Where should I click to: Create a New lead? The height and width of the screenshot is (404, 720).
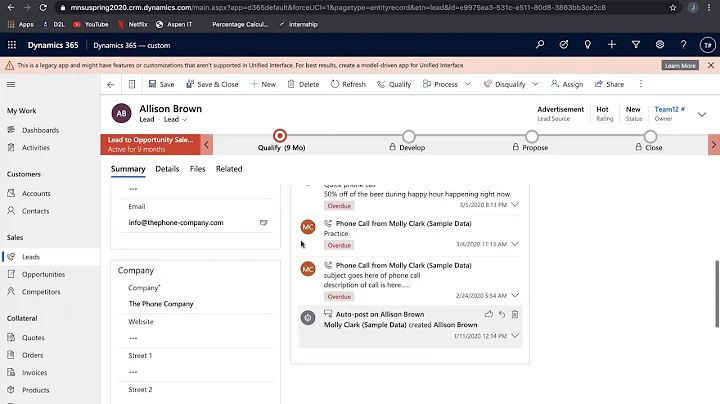pyautogui.click(x=263, y=84)
